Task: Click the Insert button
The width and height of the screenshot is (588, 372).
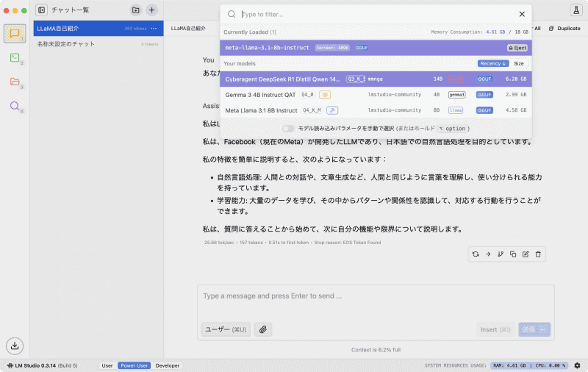Action: [x=495, y=329]
